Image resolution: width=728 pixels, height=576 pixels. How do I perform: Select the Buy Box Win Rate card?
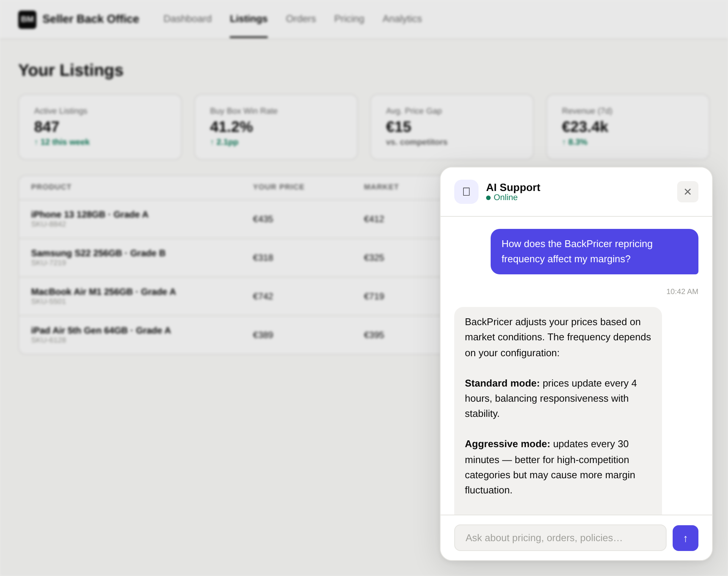tap(276, 127)
